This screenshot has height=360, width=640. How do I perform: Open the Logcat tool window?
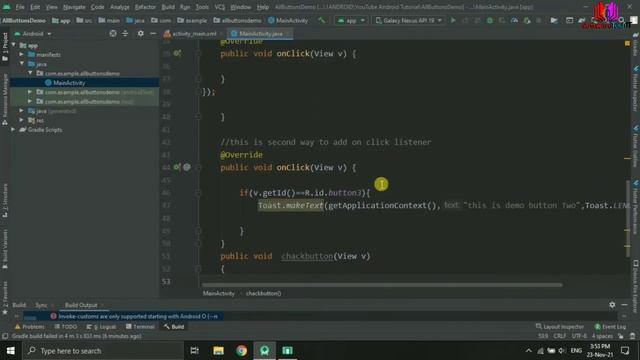coord(101,327)
